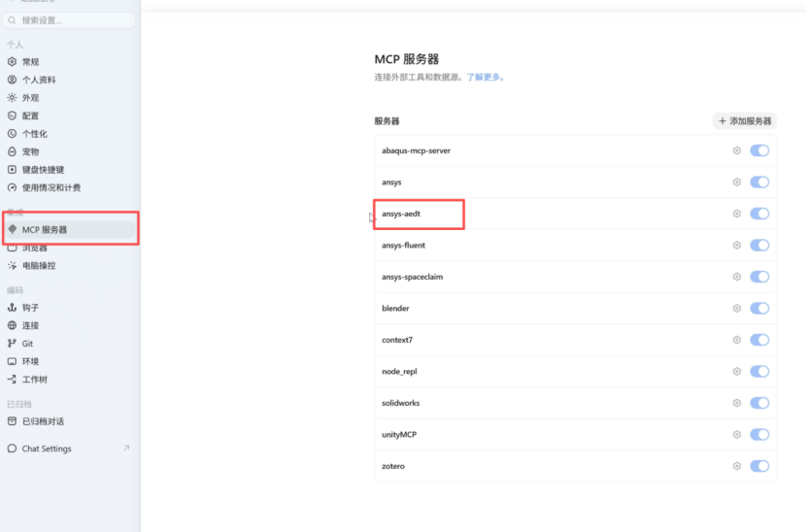Viewport: 807px width, 532px height.
Task: Click the external arrow beside Chat Settings
Action: point(126,449)
